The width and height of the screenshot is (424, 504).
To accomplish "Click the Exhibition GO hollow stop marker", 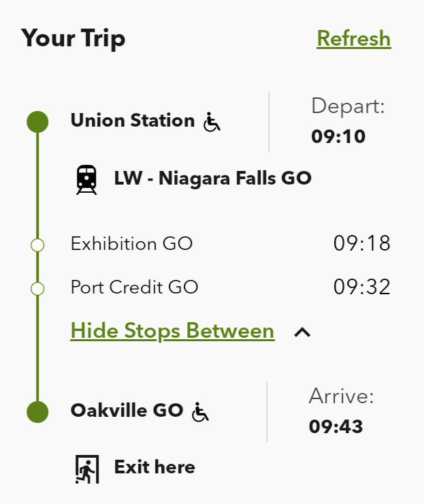I will click(x=37, y=245).
